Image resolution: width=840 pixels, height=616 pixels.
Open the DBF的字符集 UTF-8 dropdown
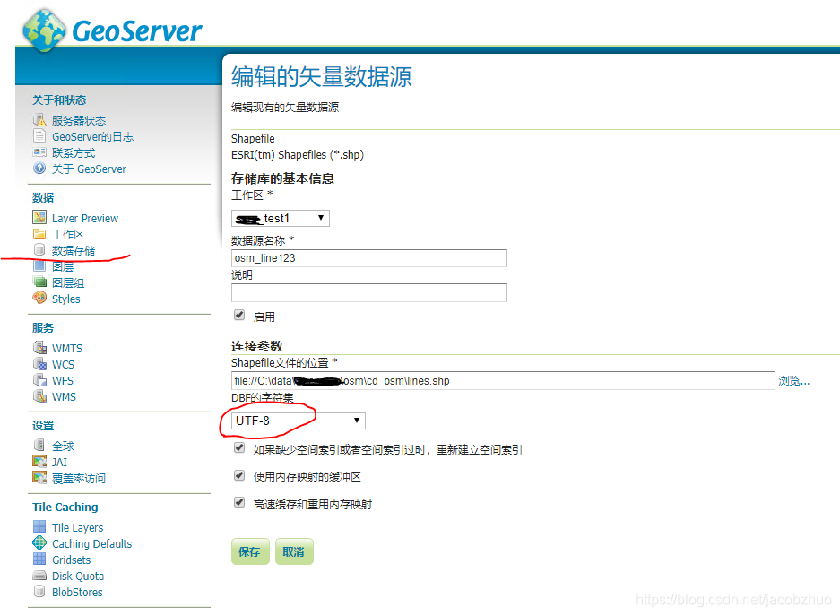click(x=299, y=421)
